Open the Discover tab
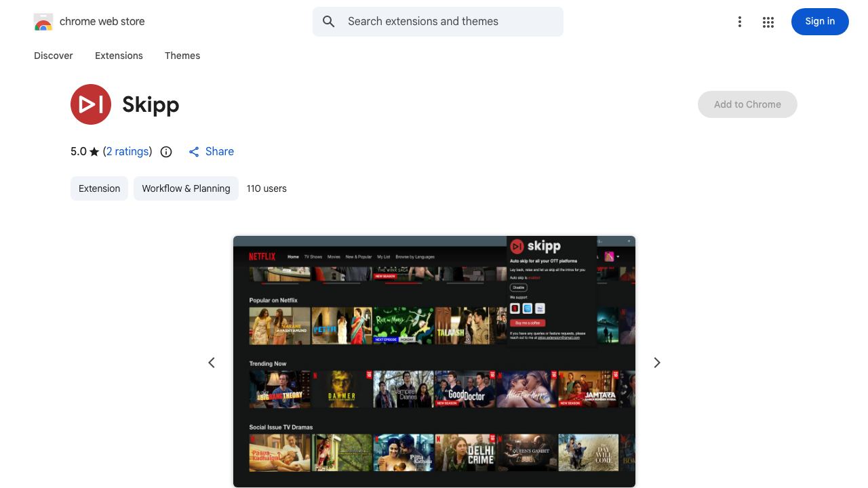The height and width of the screenshot is (488, 868). coord(54,56)
